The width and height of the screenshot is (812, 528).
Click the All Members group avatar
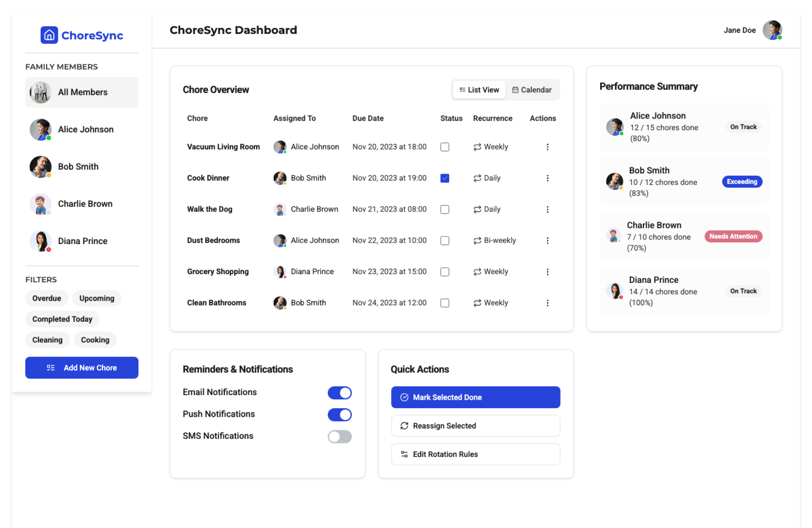[x=40, y=92]
